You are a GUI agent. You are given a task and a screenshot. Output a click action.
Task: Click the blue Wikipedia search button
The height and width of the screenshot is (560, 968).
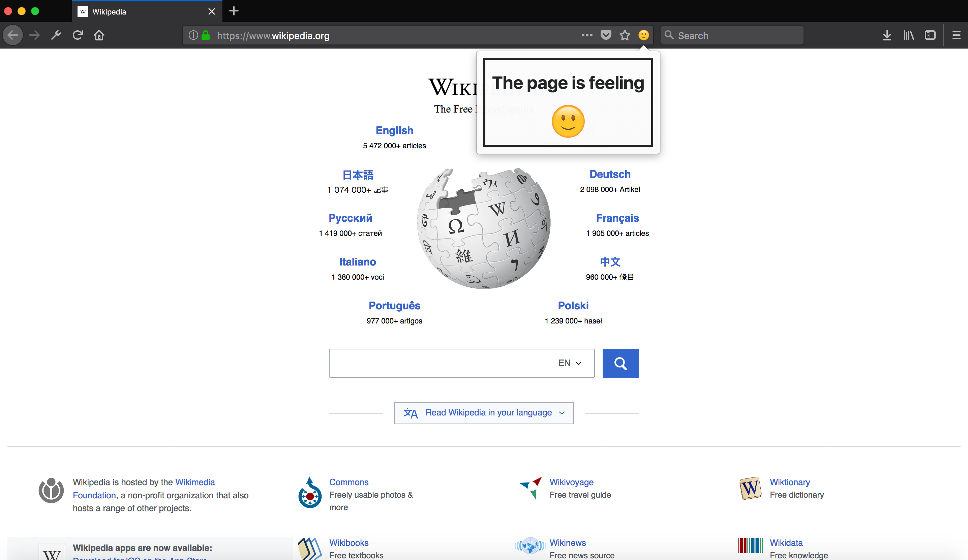621,363
